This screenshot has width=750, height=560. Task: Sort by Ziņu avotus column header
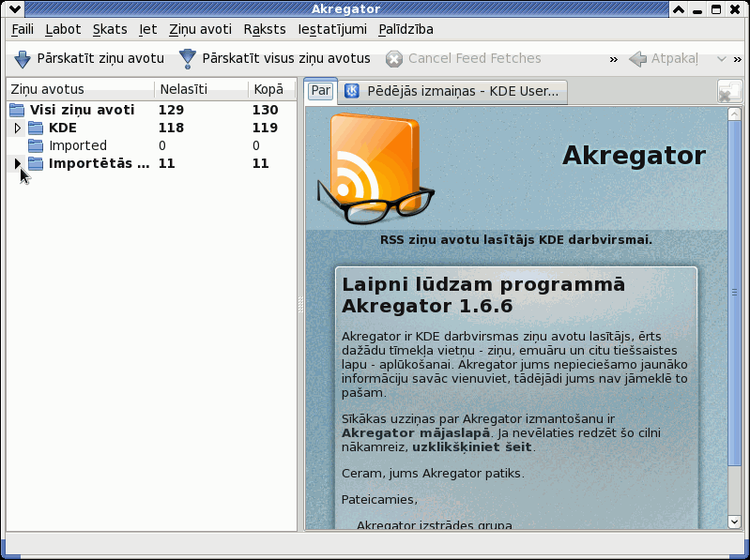(x=81, y=89)
